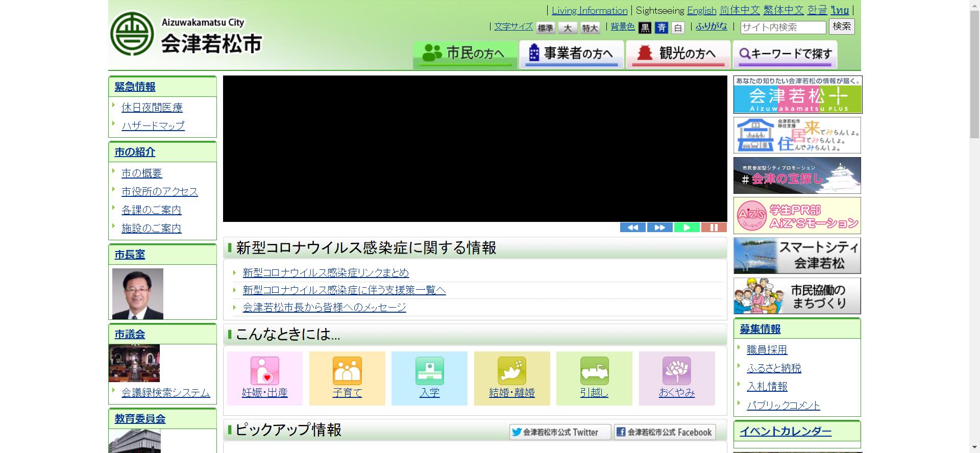
Task: Change background color to black (黒)
Action: 645,28
